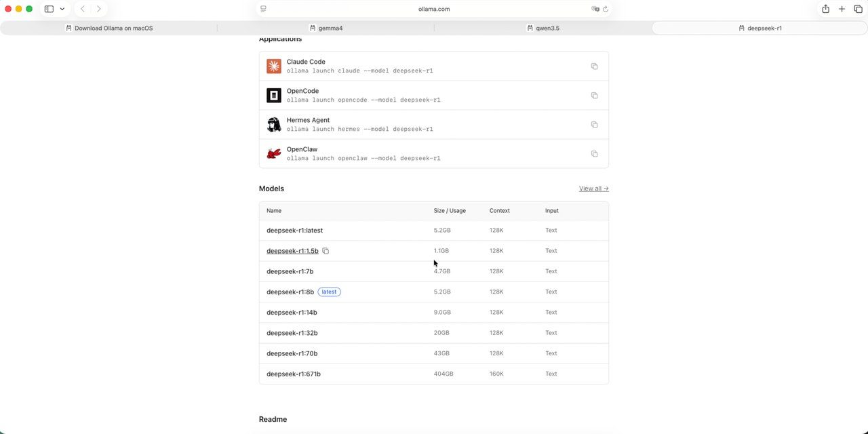Click the 43GB size value
The image size is (868, 434).
click(x=441, y=353)
